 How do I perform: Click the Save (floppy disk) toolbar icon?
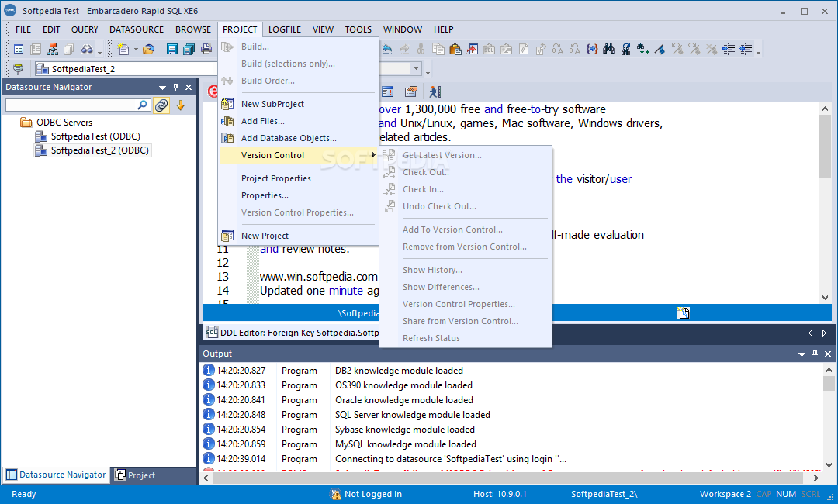click(172, 50)
